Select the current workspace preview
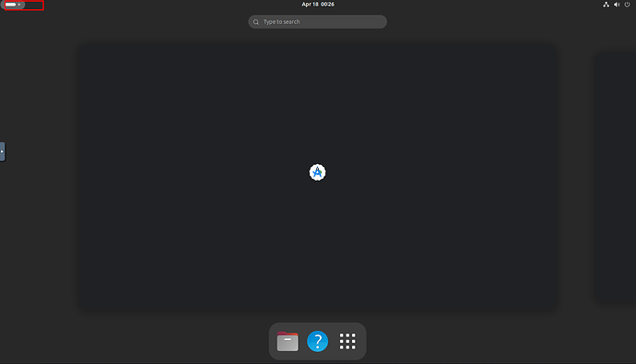636x364 pixels. (x=317, y=177)
